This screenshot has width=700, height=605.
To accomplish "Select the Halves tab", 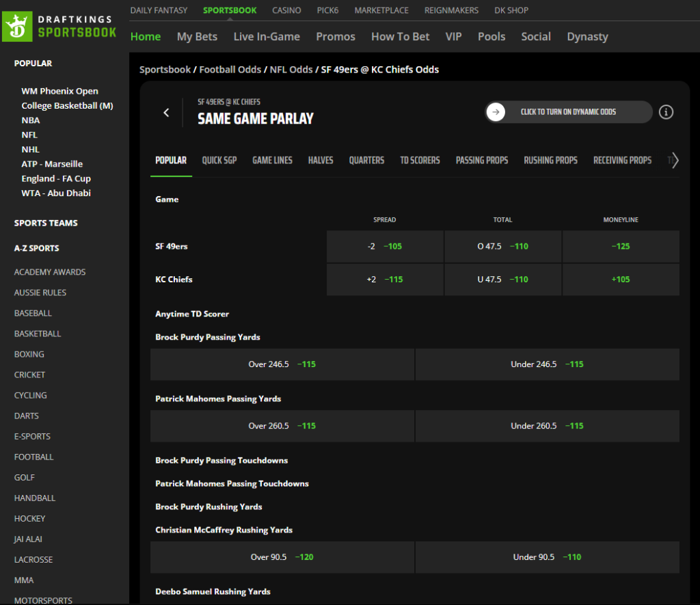I will (321, 160).
